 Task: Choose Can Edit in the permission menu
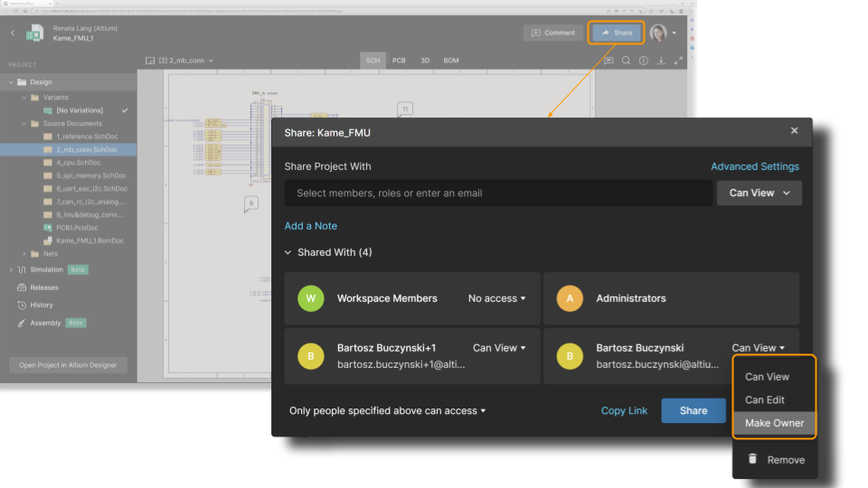tap(765, 400)
